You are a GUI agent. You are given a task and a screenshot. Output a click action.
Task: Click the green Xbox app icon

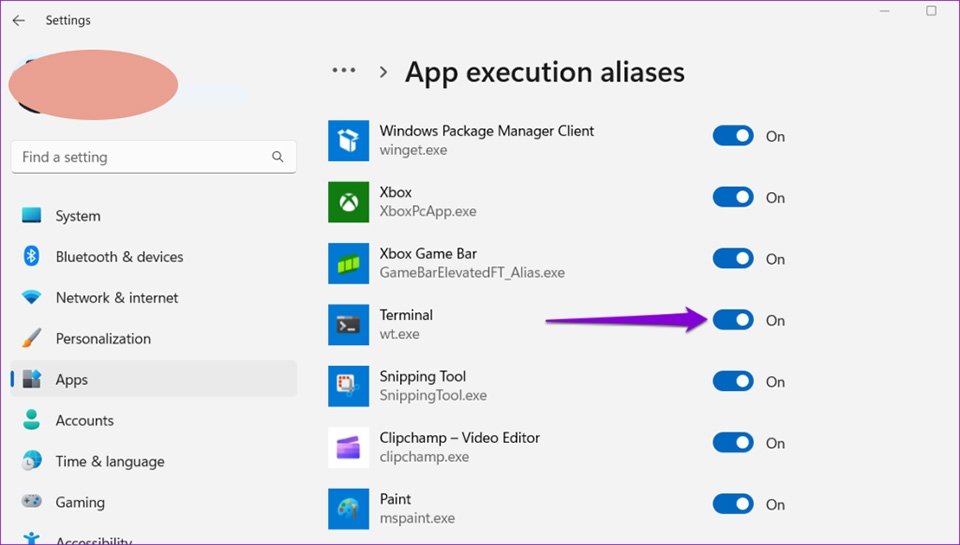point(348,201)
